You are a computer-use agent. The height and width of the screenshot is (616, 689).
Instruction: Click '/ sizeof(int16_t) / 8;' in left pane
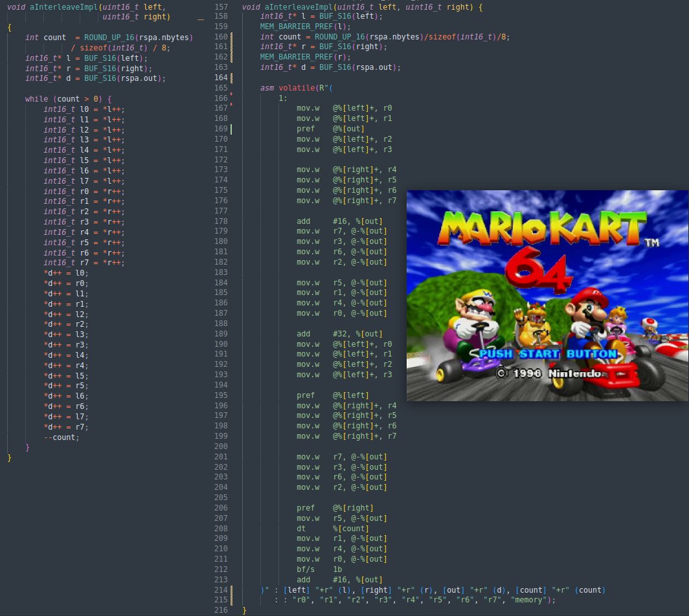[120, 47]
